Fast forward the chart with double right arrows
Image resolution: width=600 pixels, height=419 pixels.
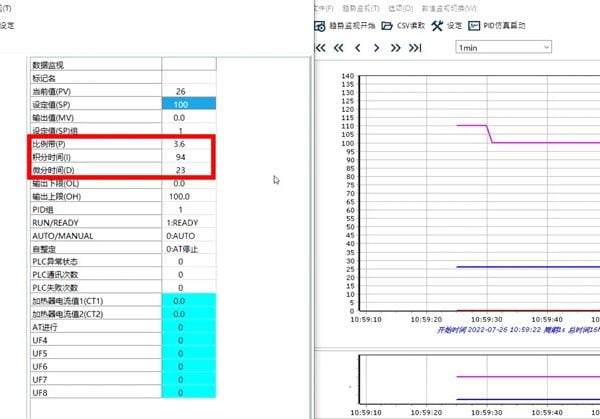click(x=395, y=47)
